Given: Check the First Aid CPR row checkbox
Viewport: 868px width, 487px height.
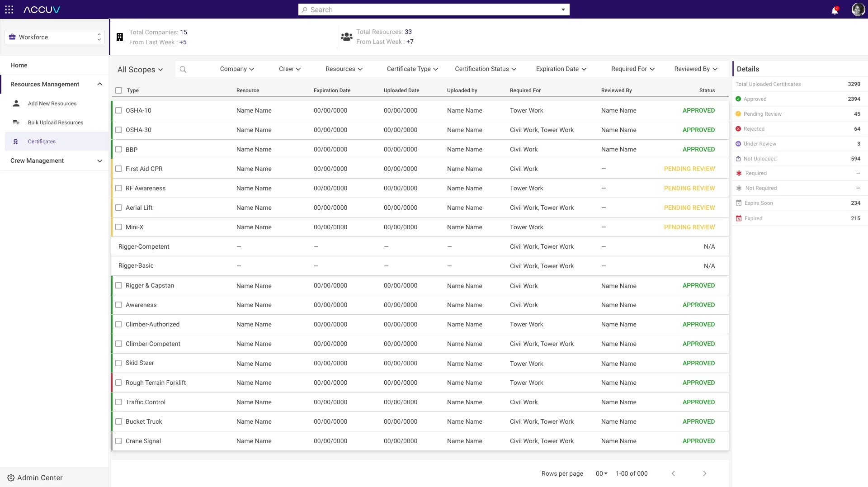Looking at the screenshot, I should [x=118, y=169].
